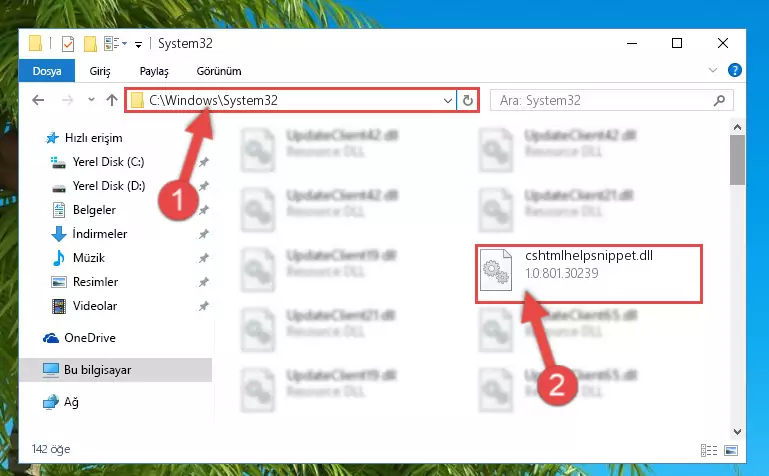The image size is (769, 476).
Task: Click the Up one level arrow
Action: coord(112,100)
